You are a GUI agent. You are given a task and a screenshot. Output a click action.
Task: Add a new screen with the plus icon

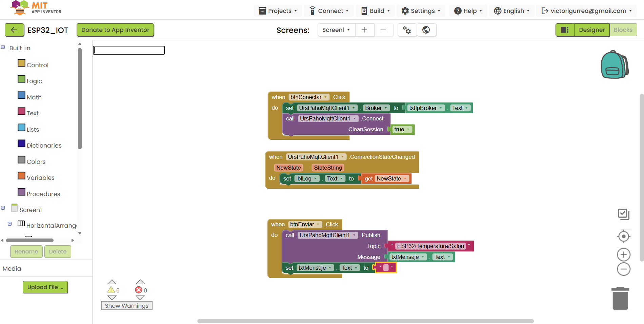pos(364,30)
